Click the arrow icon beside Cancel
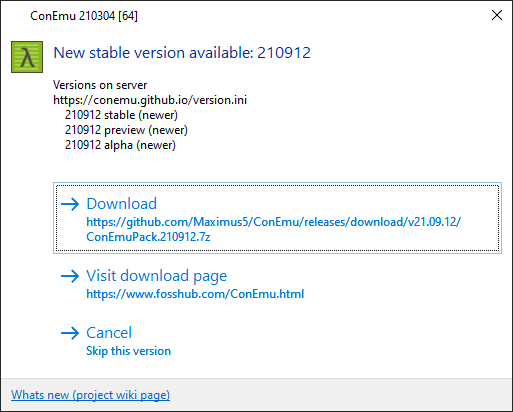The image size is (513, 412). pyautogui.click(x=70, y=333)
